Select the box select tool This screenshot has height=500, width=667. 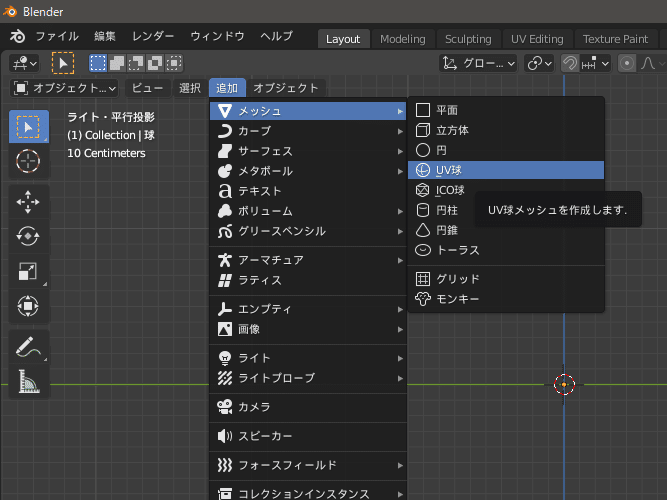(29, 126)
